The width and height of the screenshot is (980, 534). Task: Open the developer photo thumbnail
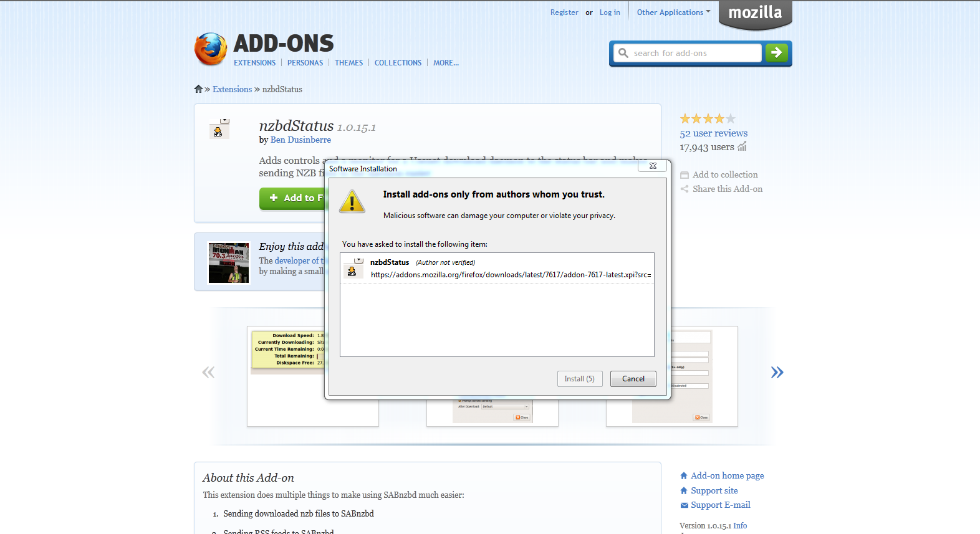pos(229,263)
